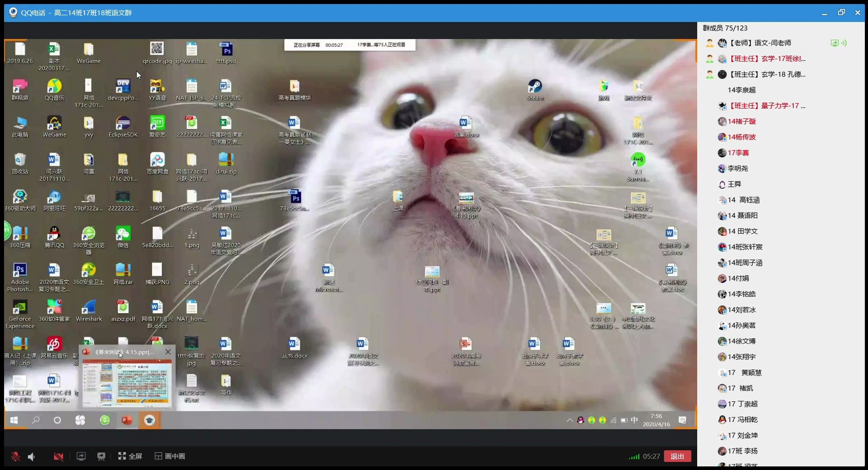868x470 pixels.
Task: Open the tttt.psd file on desktop
Action: click(226, 53)
